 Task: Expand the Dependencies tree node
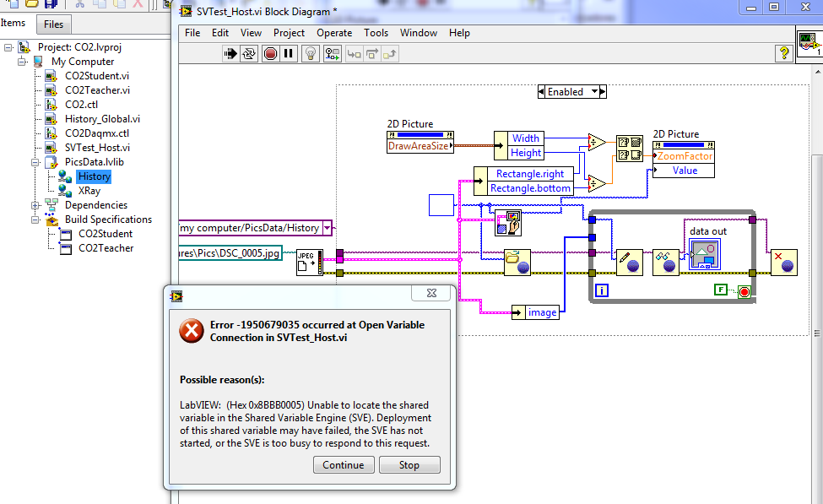coord(35,205)
